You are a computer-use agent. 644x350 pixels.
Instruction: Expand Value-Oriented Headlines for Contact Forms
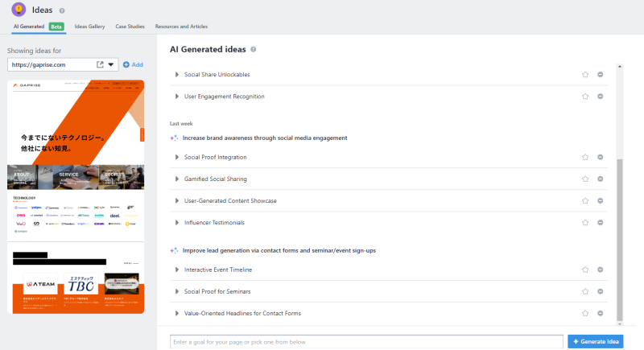tap(177, 312)
